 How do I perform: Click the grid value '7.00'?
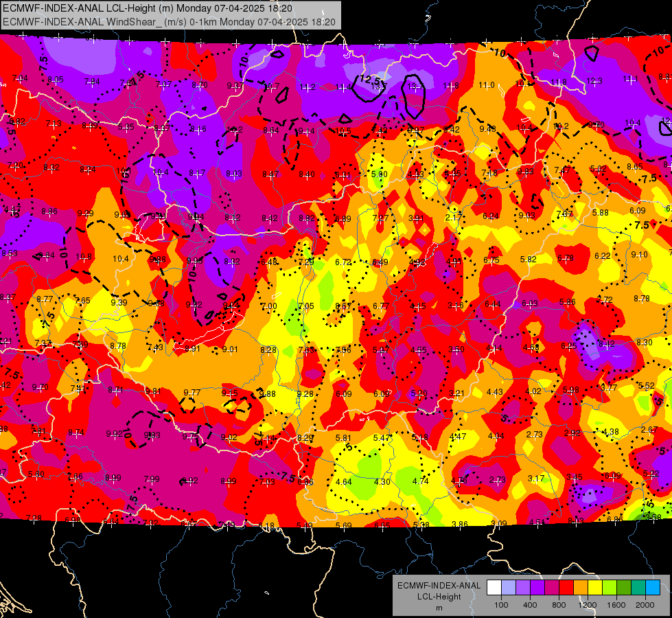click(x=269, y=306)
